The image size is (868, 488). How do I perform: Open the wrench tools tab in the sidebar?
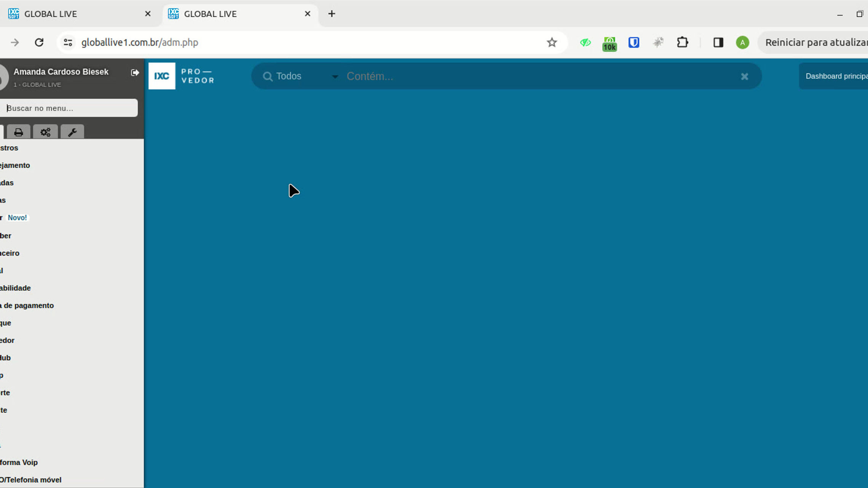72,132
